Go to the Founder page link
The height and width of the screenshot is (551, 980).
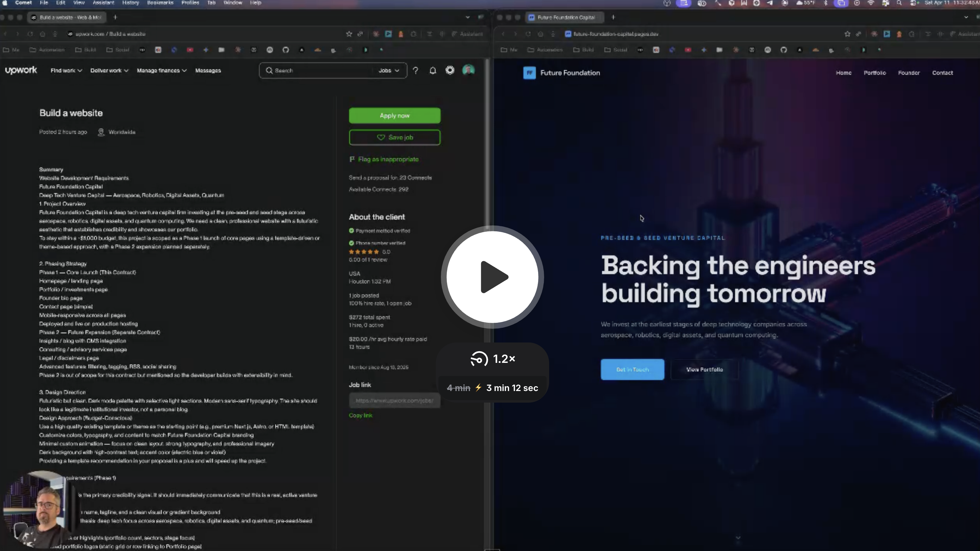909,73
